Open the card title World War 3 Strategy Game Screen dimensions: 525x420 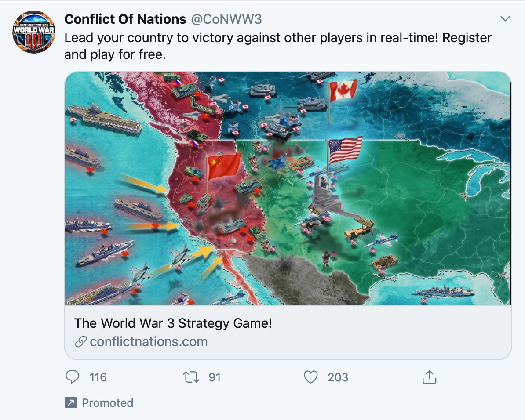coord(173,323)
